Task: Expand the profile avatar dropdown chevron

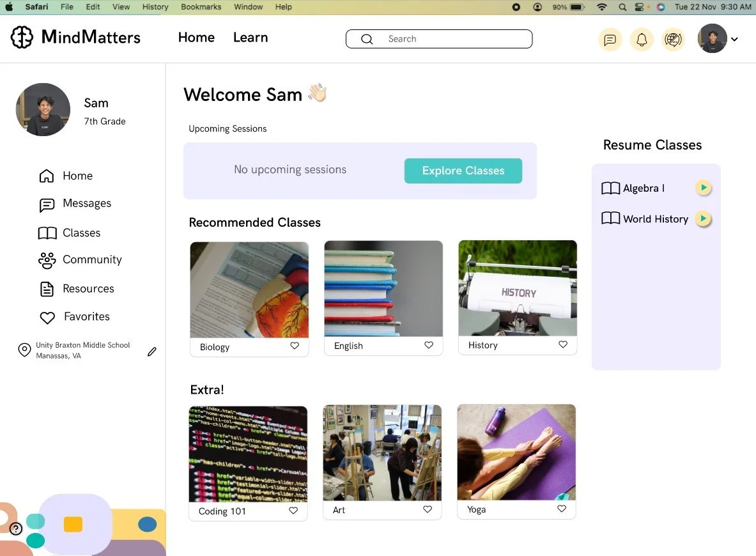Action: tap(734, 40)
